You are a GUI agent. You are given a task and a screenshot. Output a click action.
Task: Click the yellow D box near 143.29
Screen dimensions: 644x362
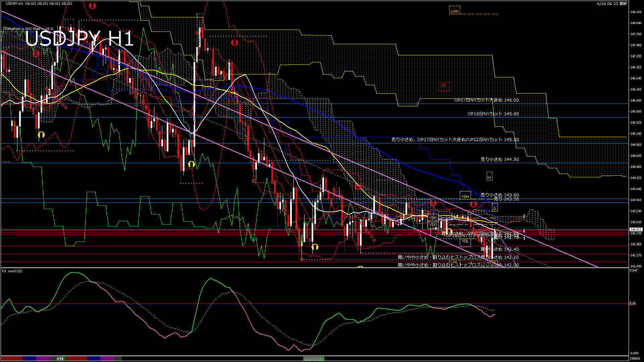[495, 208]
